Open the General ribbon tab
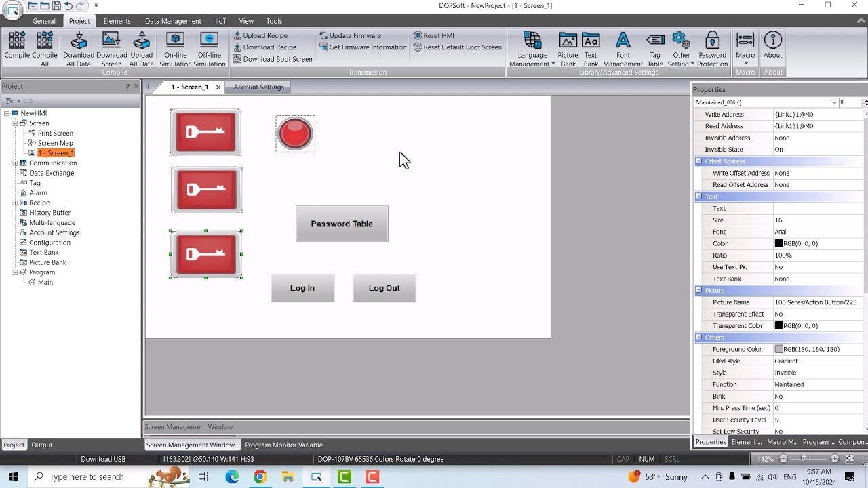This screenshot has height=488, width=868. tap(44, 21)
